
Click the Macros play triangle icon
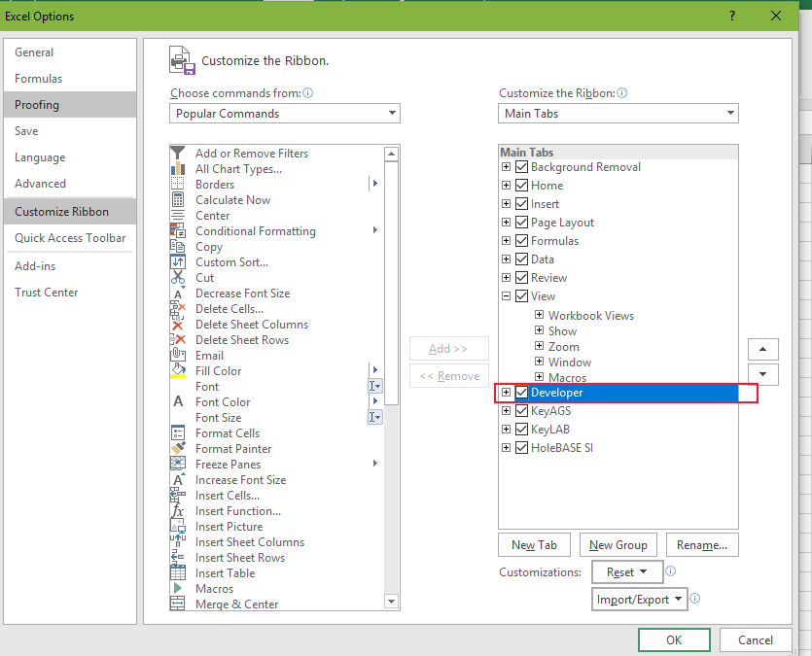(178, 588)
